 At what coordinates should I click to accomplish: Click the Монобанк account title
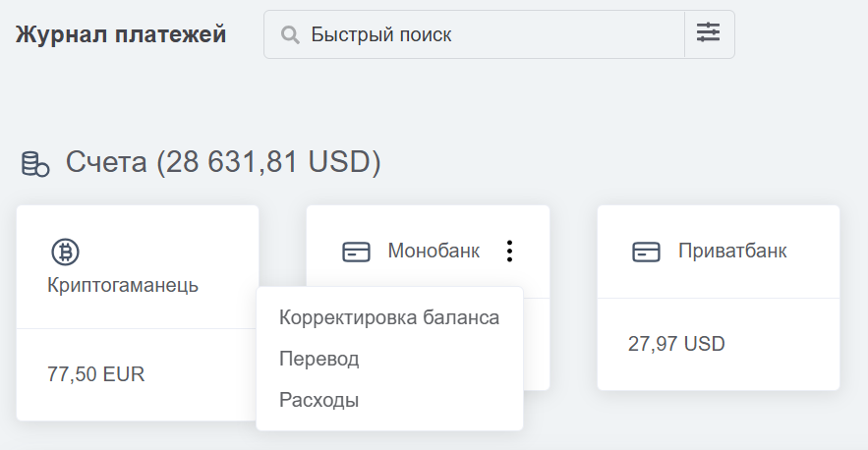coord(434,251)
